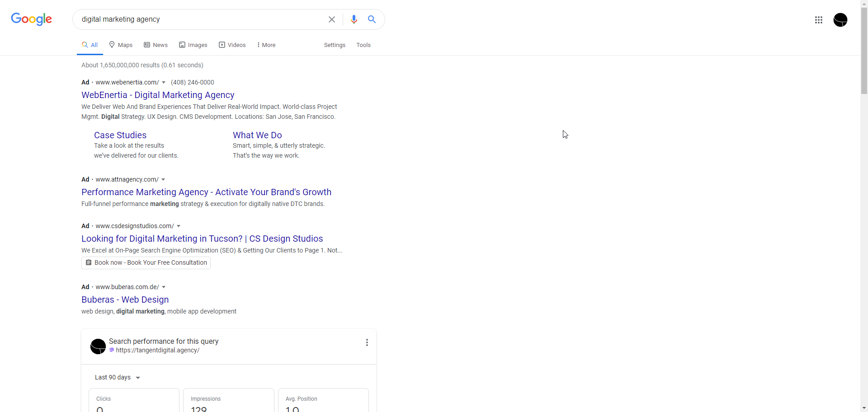
Task: Click into the search input field
Action: (x=199, y=19)
